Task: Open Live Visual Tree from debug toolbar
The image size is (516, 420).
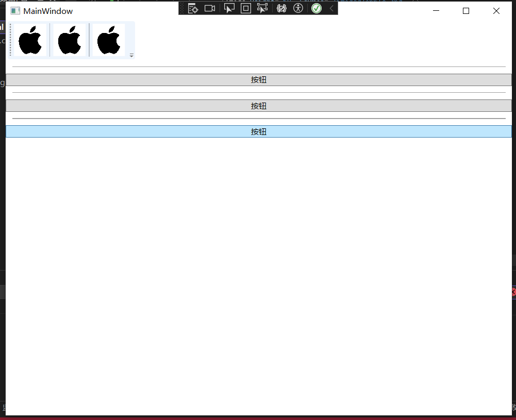Action: point(193,9)
